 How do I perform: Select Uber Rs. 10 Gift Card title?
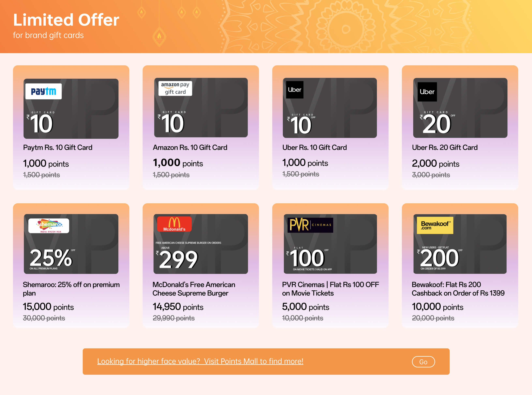click(x=314, y=148)
